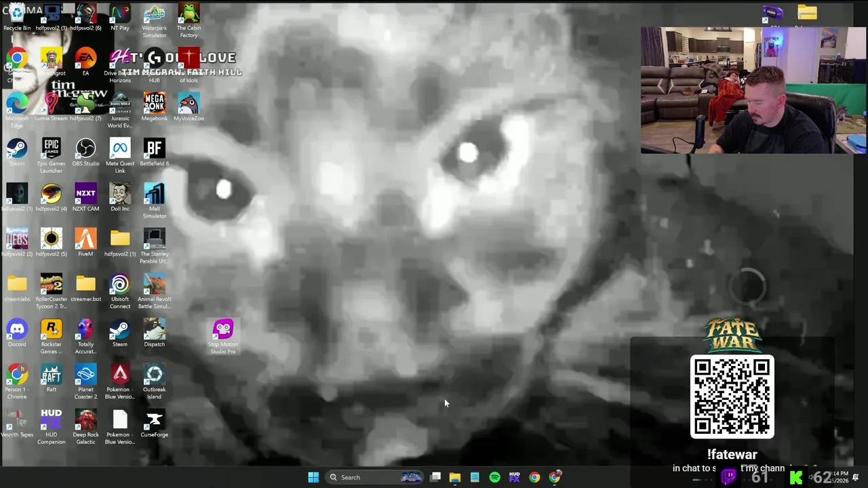The height and width of the screenshot is (488, 868).
Task: Open Mall Simulator shortcut
Action: click(x=155, y=201)
